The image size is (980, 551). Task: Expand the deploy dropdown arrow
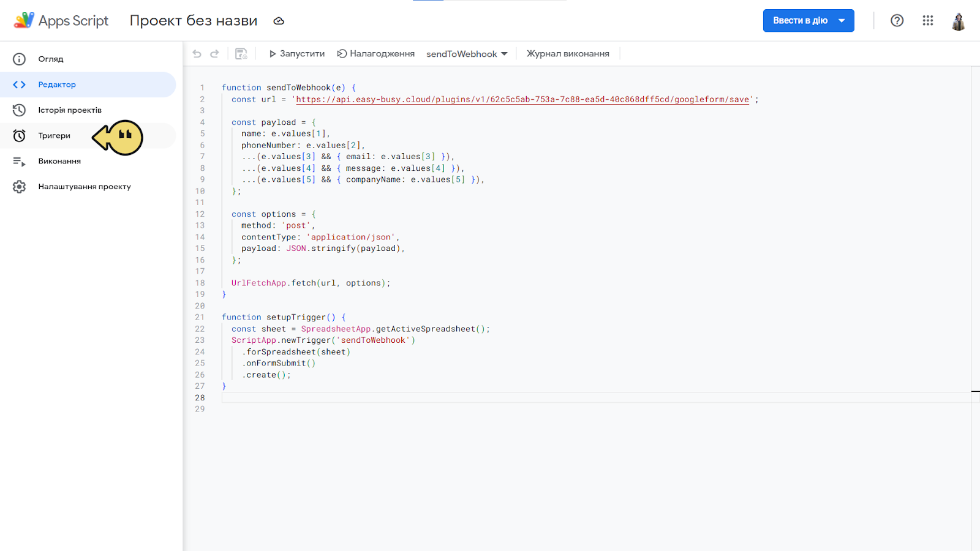(842, 21)
